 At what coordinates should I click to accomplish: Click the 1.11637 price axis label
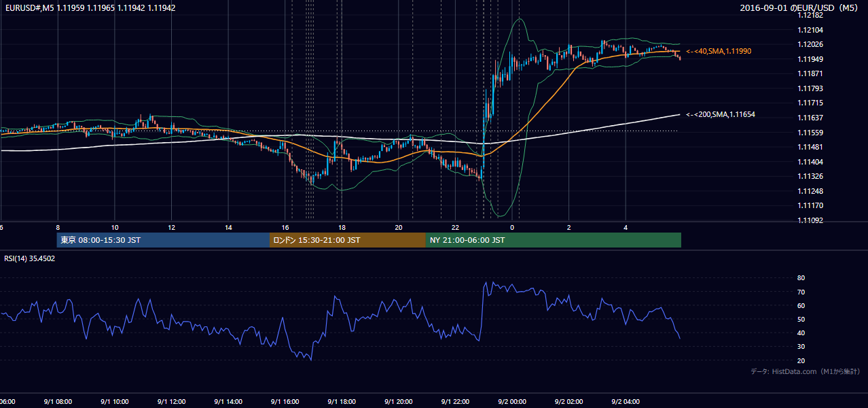(x=810, y=118)
